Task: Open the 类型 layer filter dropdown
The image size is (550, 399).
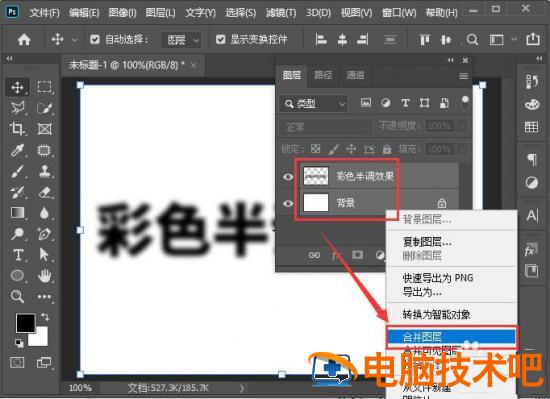Action: (x=313, y=104)
